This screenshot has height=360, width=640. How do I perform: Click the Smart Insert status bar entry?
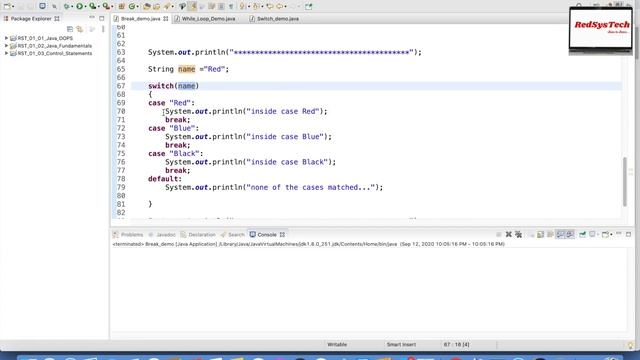401,344
